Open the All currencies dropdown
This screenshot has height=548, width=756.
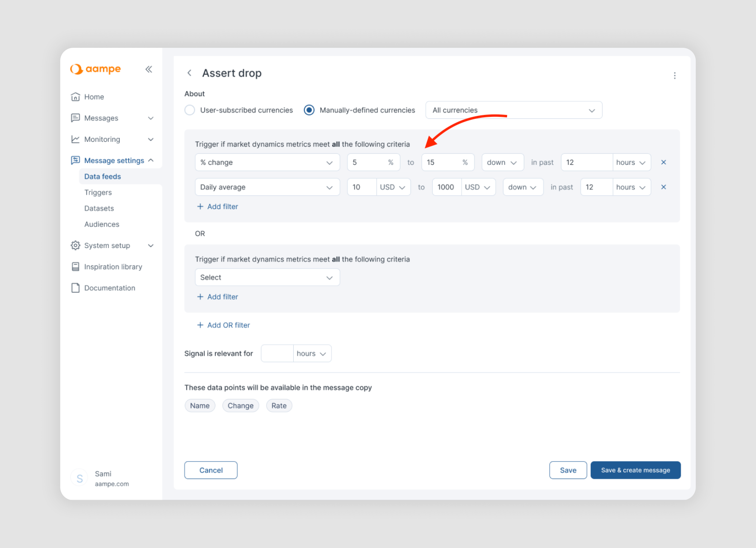click(x=514, y=110)
